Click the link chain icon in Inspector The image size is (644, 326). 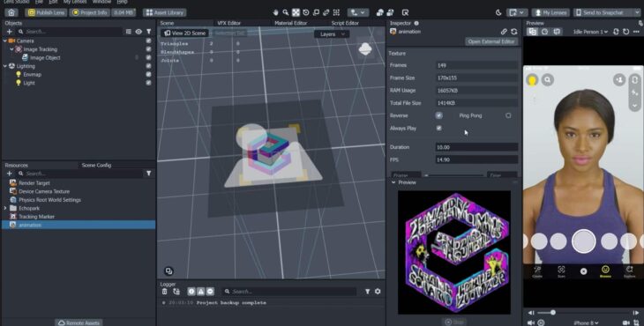click(504, 32)
